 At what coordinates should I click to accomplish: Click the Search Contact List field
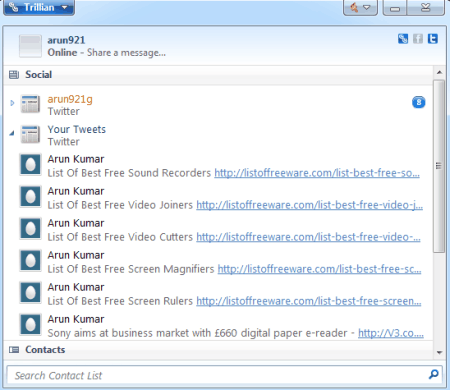(x=224, y=375)
